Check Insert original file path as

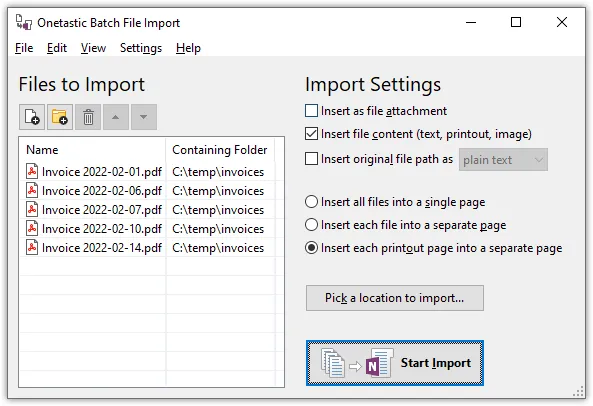coord(311,159)
